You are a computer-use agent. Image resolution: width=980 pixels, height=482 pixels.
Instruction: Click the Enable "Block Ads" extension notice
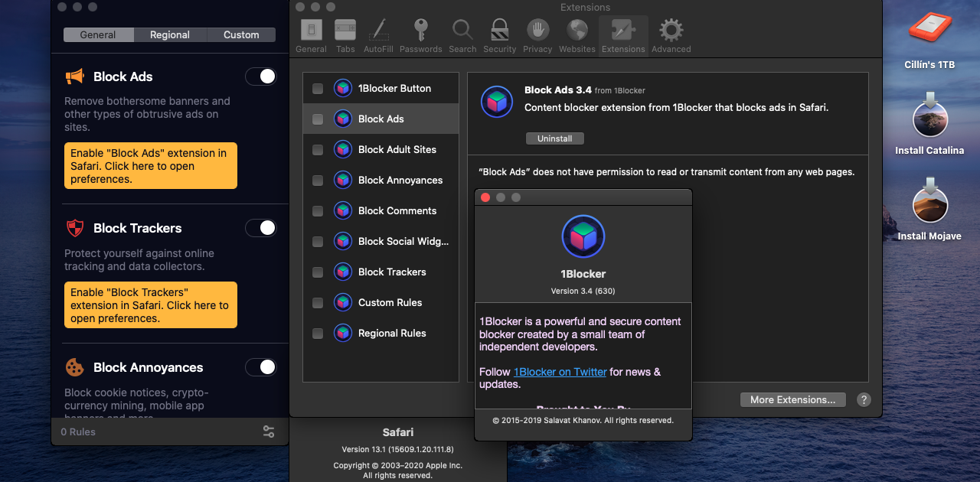click(151, 166)
